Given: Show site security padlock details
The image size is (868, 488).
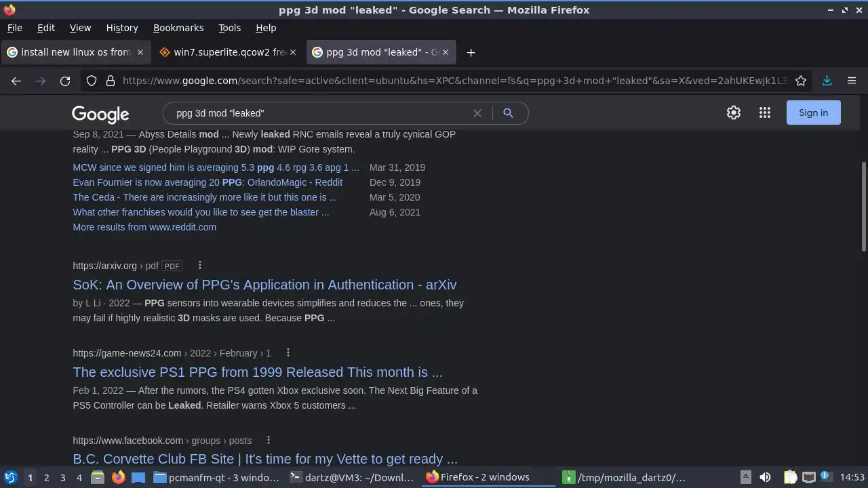Looking at the screenshot, I should click(111, 81).
